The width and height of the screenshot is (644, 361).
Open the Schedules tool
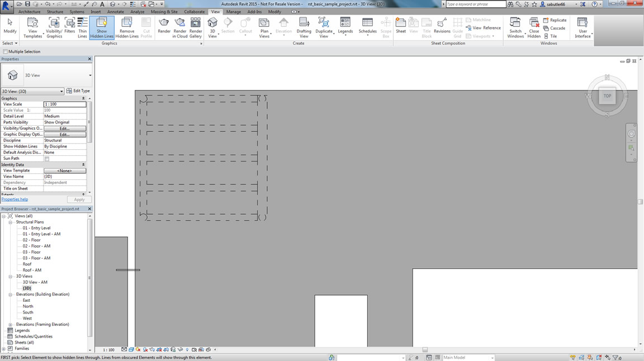367,26
